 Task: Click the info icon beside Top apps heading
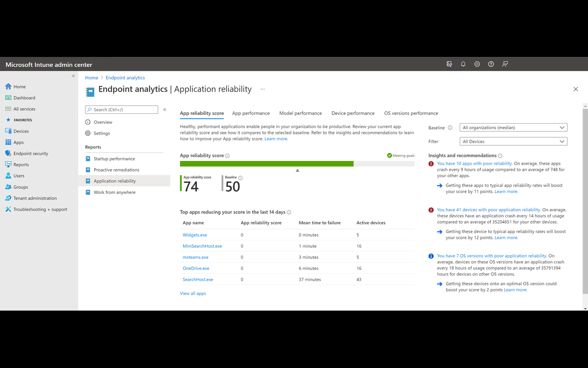point(289,212)
